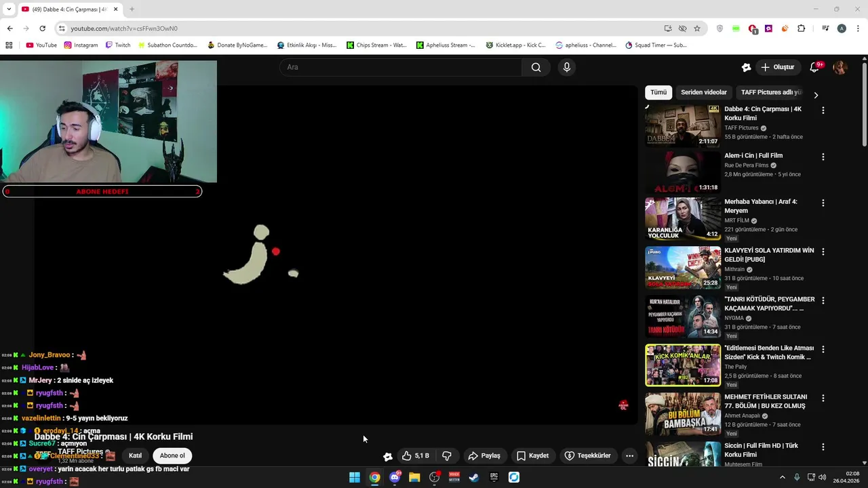Click the grey shield extension icon
The height and width of the screenshot is (488, 868).
(719, 28)
